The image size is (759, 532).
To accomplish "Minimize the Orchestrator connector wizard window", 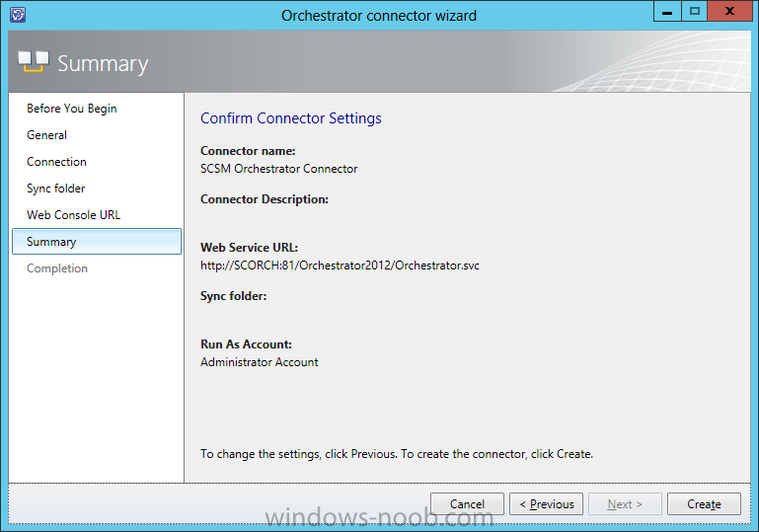I will point(667,12).
